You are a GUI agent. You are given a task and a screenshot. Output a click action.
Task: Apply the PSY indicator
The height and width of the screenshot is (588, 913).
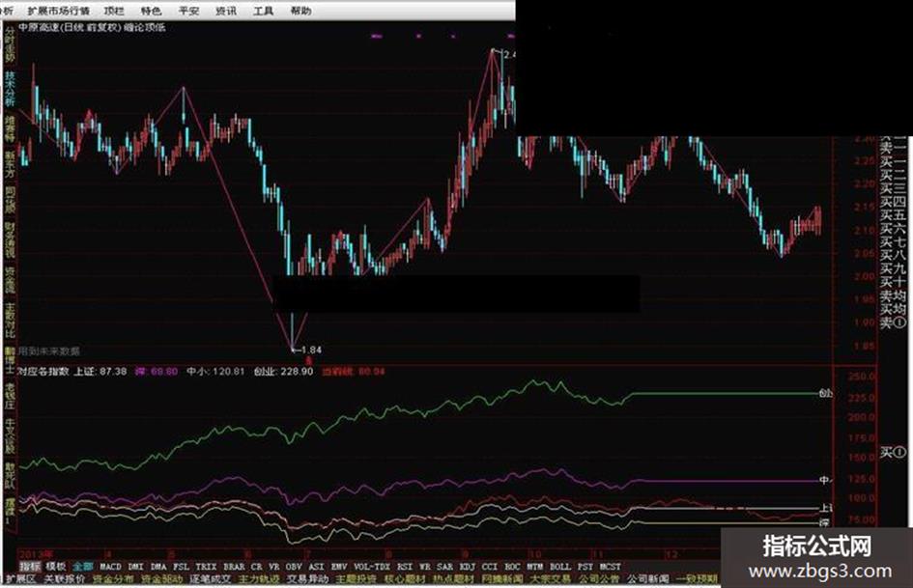click(x=585, y=567)
